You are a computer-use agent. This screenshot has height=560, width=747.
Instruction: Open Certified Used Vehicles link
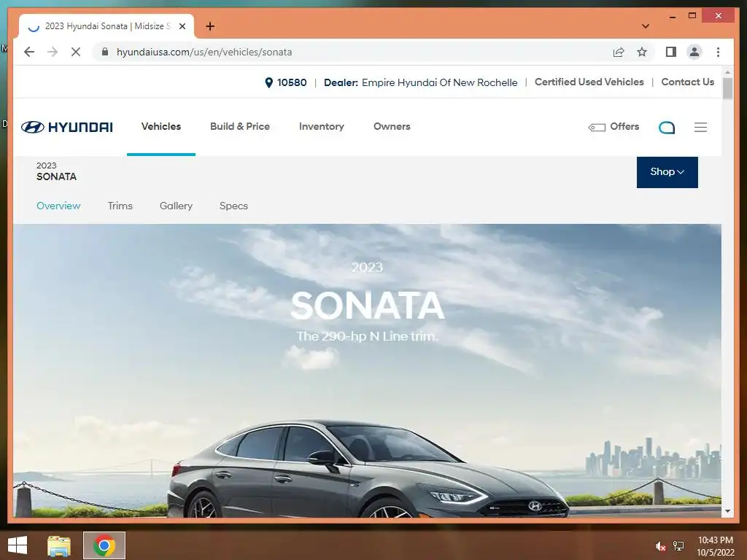589,82
